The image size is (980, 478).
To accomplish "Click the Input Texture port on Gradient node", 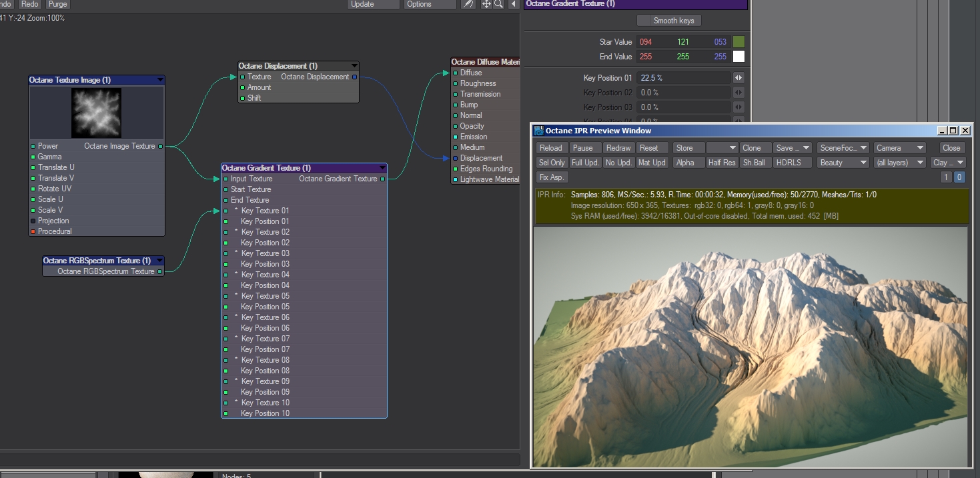I will click(225, 179).
